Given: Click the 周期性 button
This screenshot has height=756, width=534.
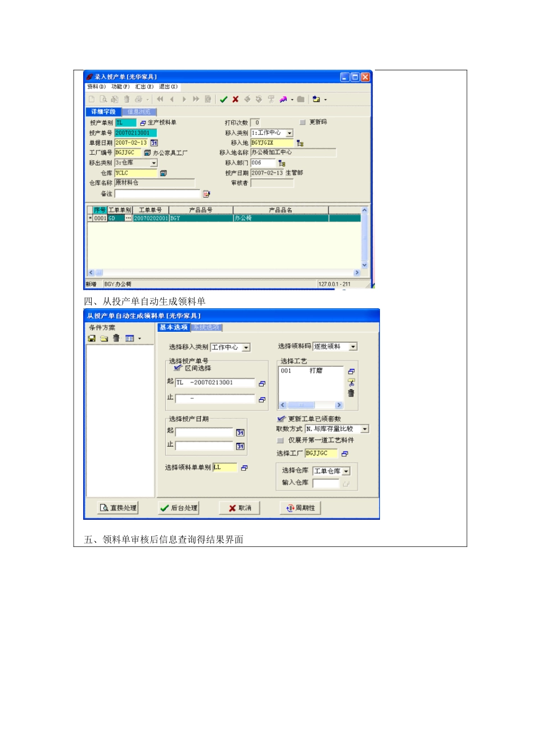Looking at the screenshot, I should tap(301, 508).
